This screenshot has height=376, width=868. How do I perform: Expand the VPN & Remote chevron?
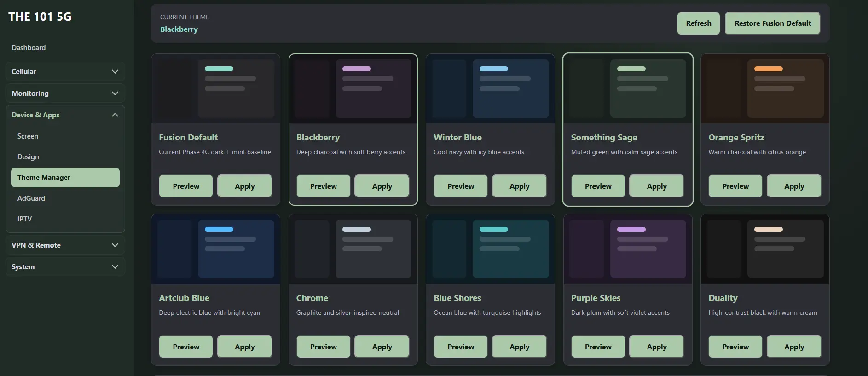pos(115,245)
